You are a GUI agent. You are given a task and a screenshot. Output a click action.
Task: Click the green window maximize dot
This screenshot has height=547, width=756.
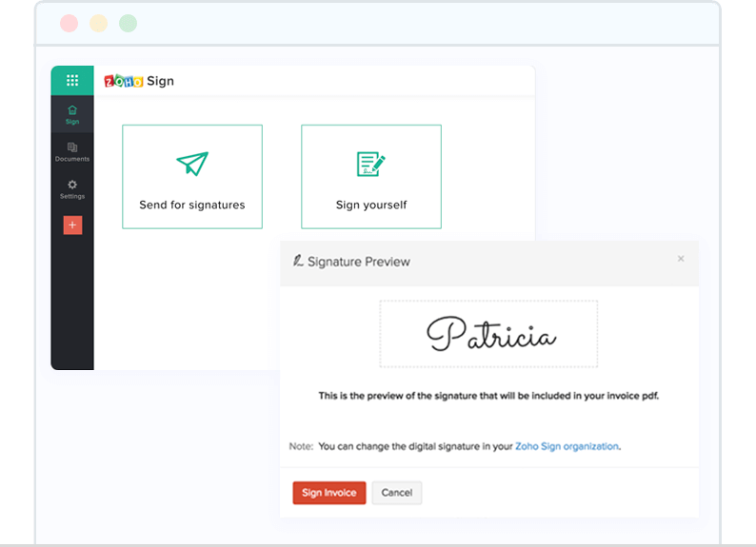(x=128, y=23)
